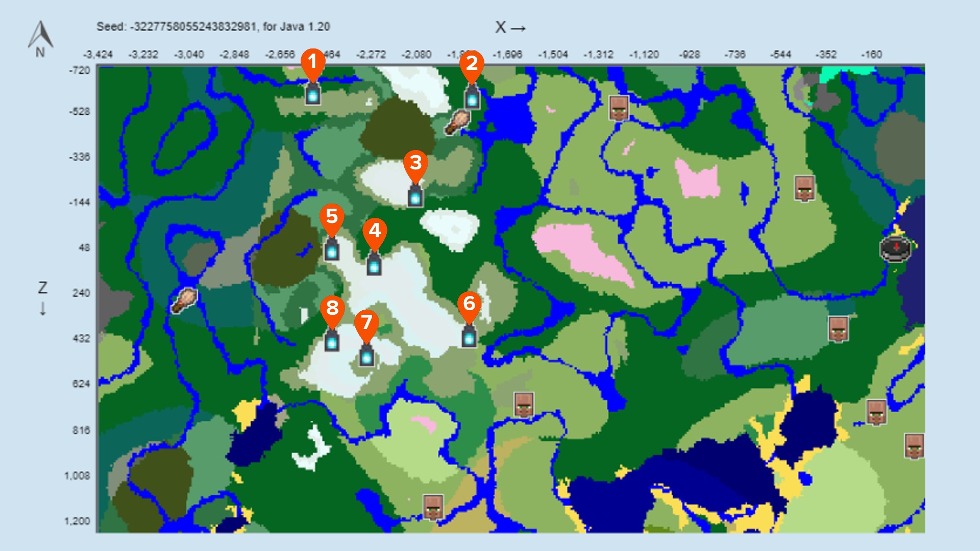980x551 pixels.
Task: Select the ancient city icon under pin 4
Action: [x=374, y=264]
